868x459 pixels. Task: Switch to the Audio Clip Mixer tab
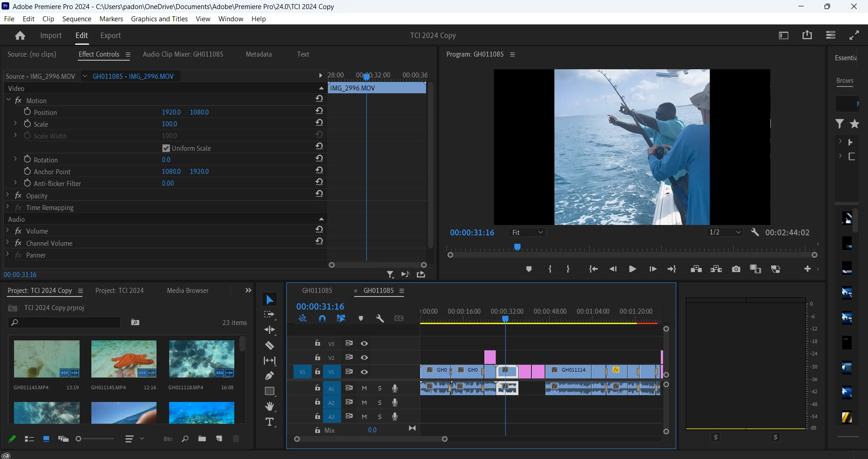(x=183, y=54)
